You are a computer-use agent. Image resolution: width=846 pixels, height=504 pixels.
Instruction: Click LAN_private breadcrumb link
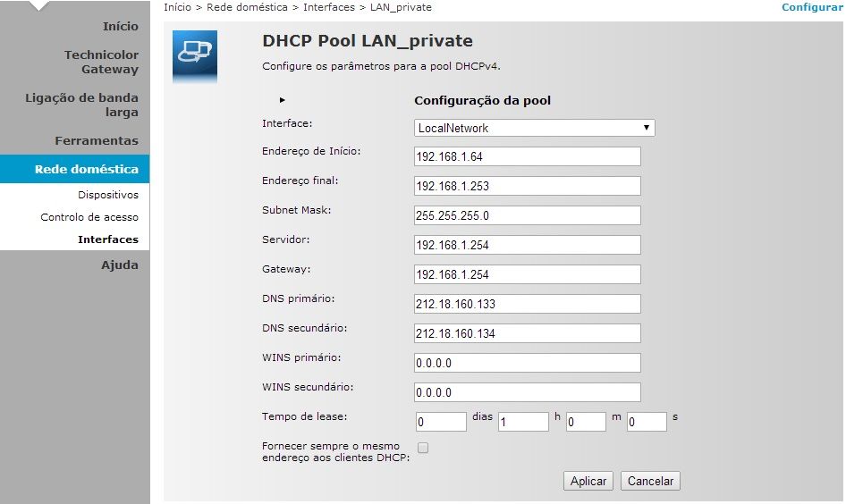(x=401, y=7)
